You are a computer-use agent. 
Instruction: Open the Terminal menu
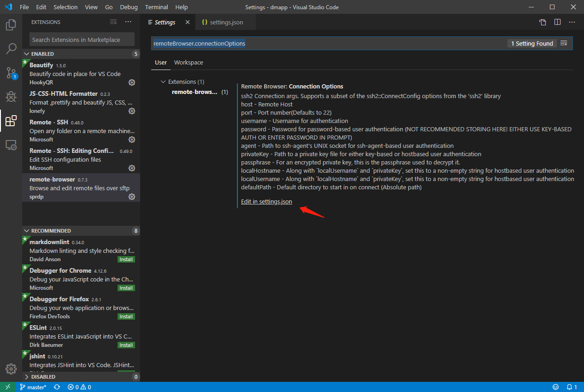156,7
